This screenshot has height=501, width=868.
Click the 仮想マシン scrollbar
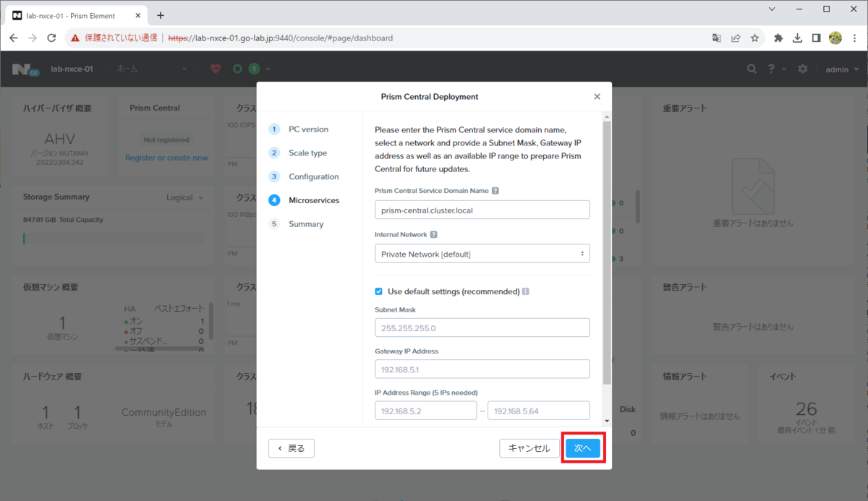(x=211, y=322)
